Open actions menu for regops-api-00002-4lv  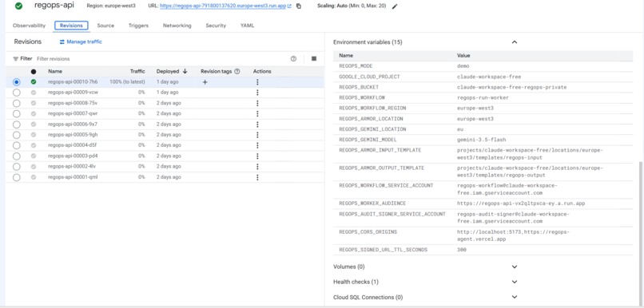(257, 167)
